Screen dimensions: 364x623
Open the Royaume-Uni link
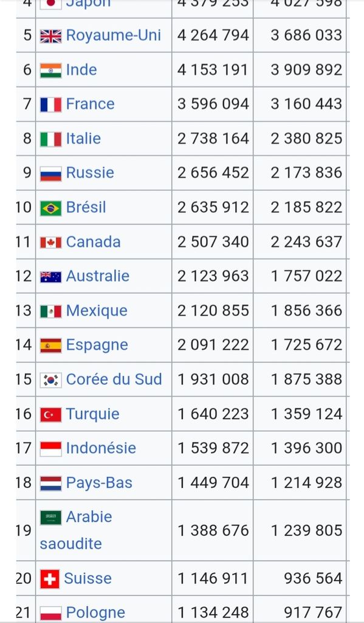click(114, 35)
